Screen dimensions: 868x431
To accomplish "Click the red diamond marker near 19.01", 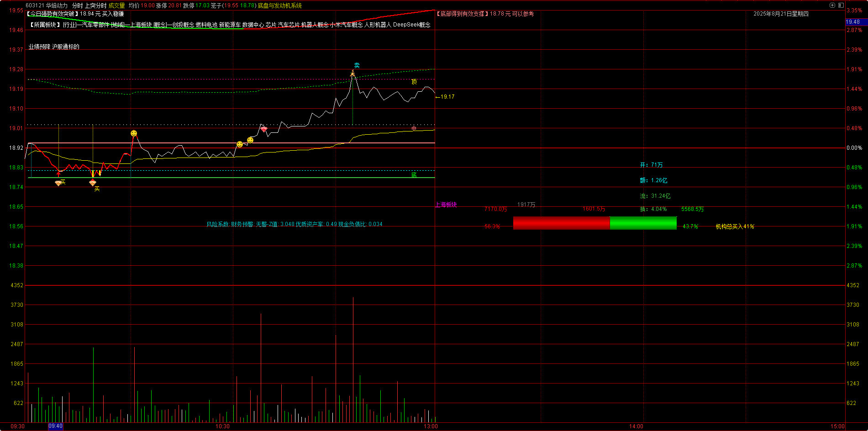I will click(264, 130).
